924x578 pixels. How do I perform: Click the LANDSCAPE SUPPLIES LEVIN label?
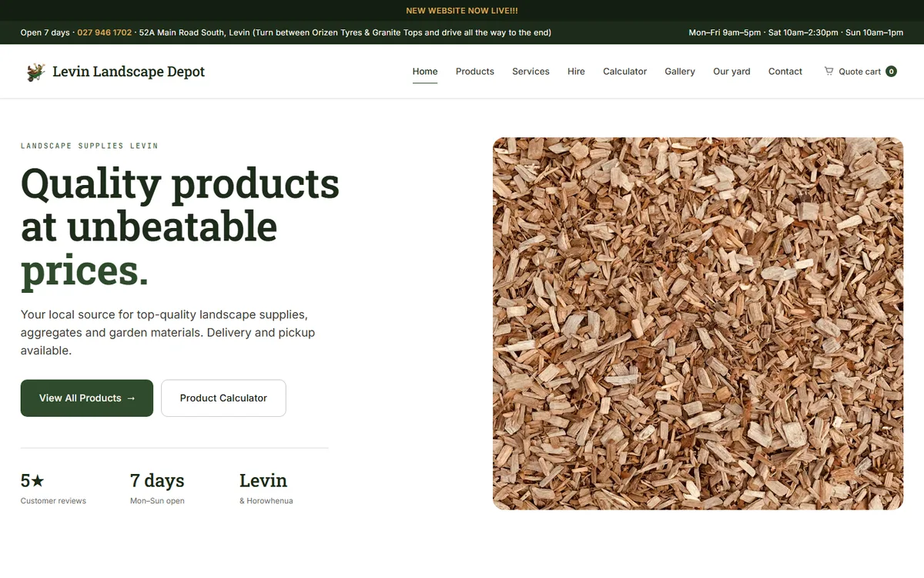tap(89, 146)
